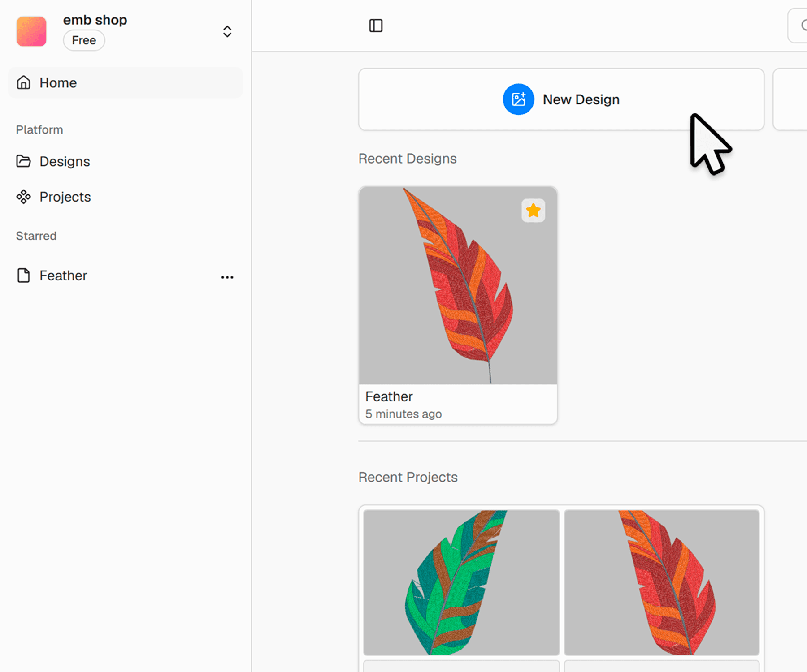Screen dimensions: 807x672
Task: Click the Starred section label
Action: coord(36,236)
